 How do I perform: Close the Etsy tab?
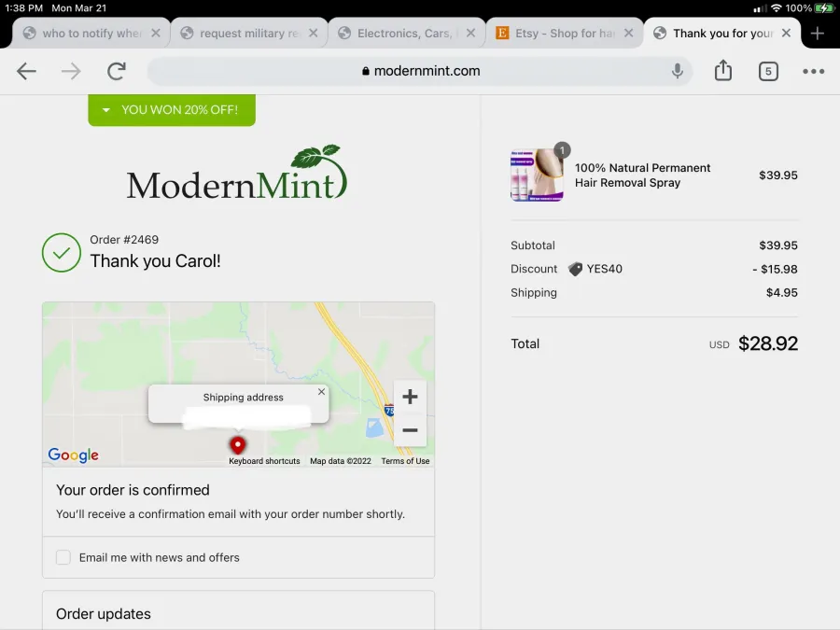point(628,34)
